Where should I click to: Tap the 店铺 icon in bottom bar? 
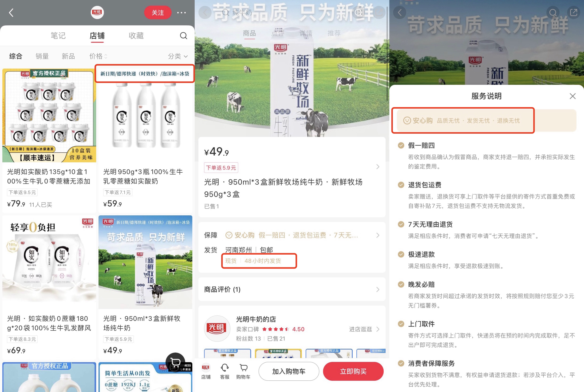coord(206,371)
